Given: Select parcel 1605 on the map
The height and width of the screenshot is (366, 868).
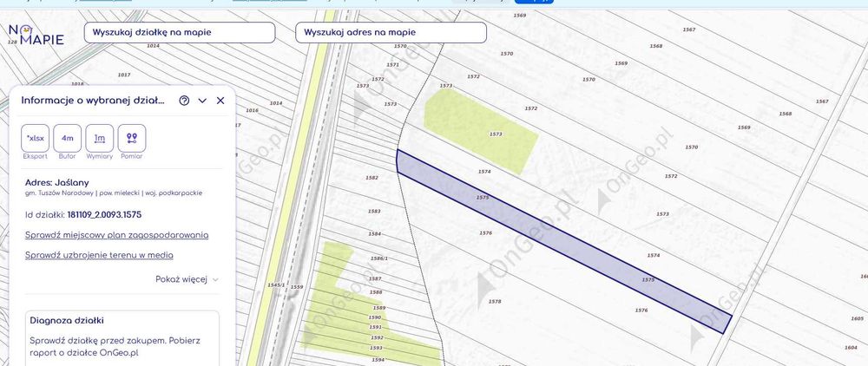Looking at the screenshot, I should [x=857, y=319].
